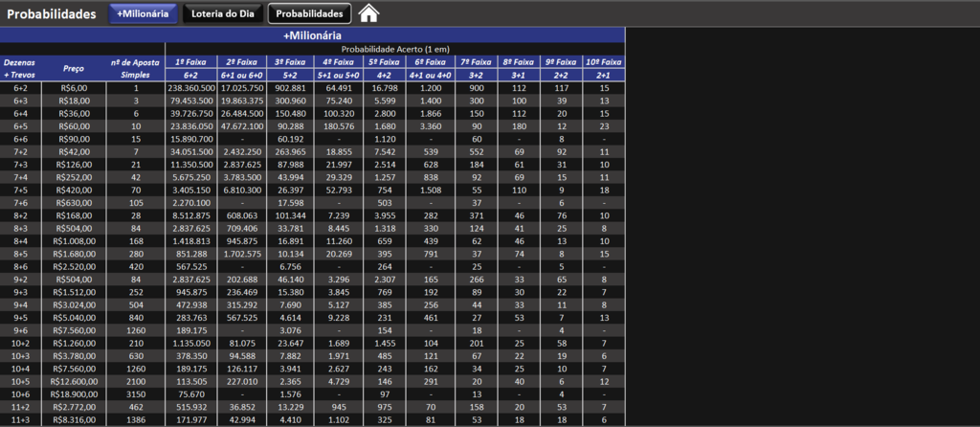Click the '8ª Faixa' column header
The width and height of the screenshot is (980, 427).
pos(518,62)
